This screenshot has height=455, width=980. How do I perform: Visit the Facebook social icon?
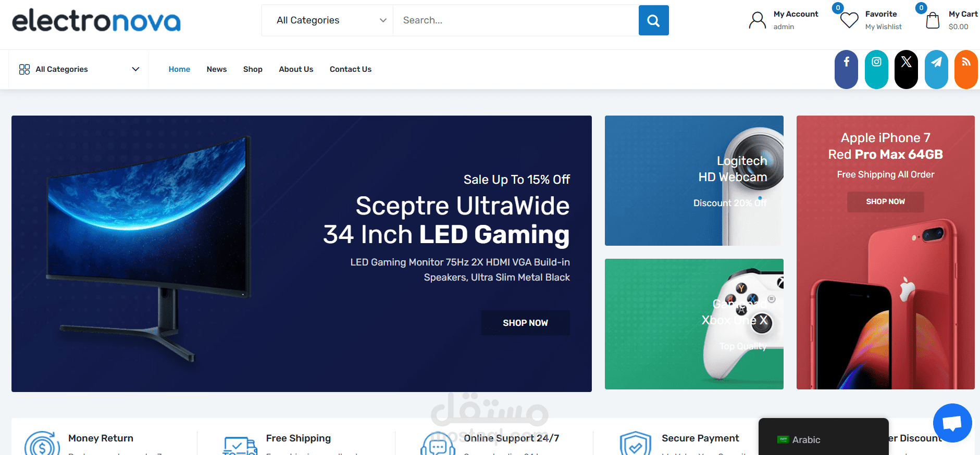click(846, 69)
